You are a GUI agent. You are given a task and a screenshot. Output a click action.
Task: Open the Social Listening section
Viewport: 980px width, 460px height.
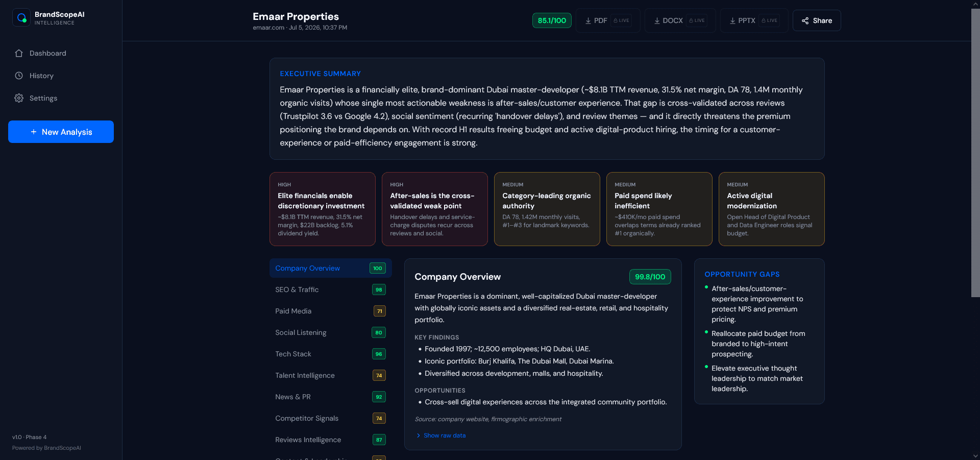[330, 332]
